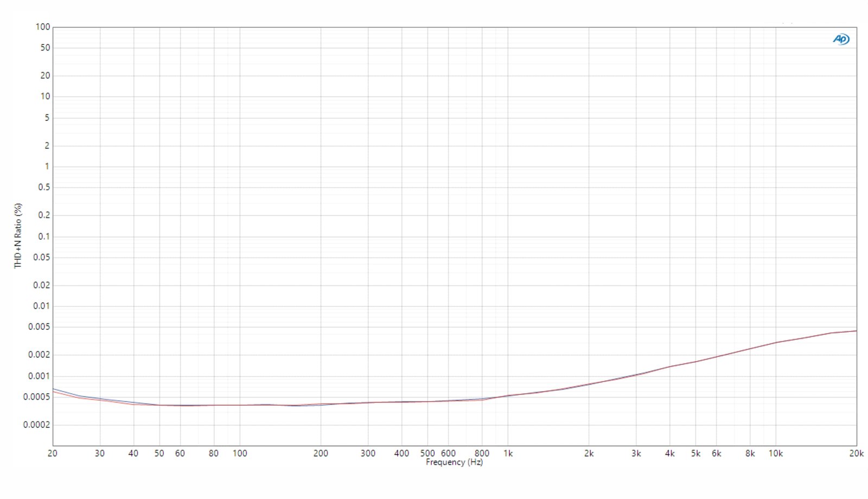
Task: Click the 0.5 label on the Y axis
Action: pyautogui.click(x=44, y=187)
